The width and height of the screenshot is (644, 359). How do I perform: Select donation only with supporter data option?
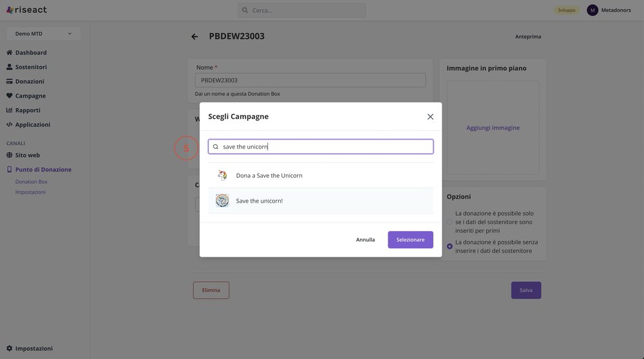click(x=450, y=222)
